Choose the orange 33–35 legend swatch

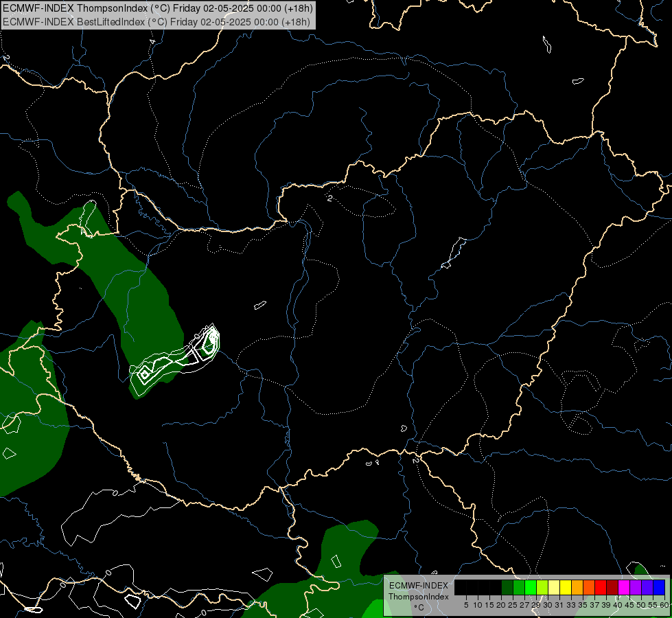click(x=577, y=587)
